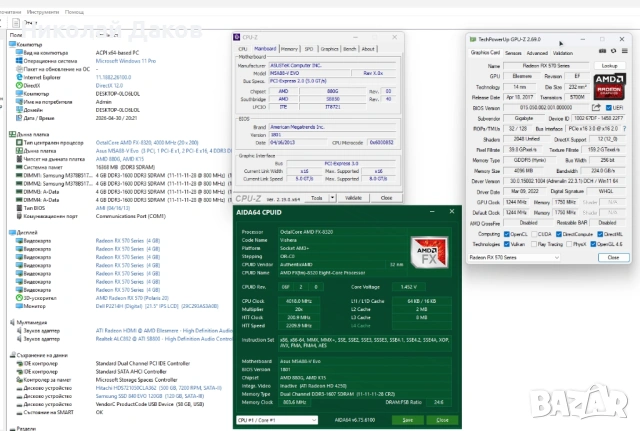Click the Дисплей category icon

pos(12,232)
